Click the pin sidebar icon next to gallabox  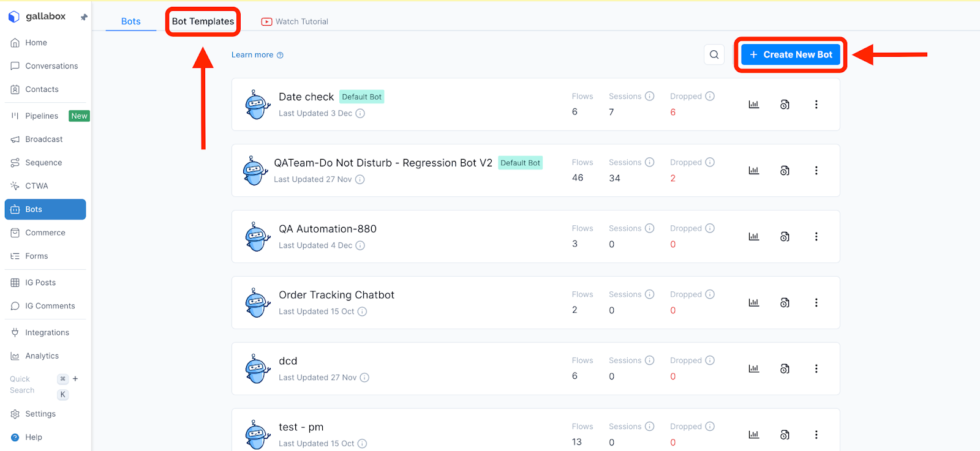(x=84, y=17)
